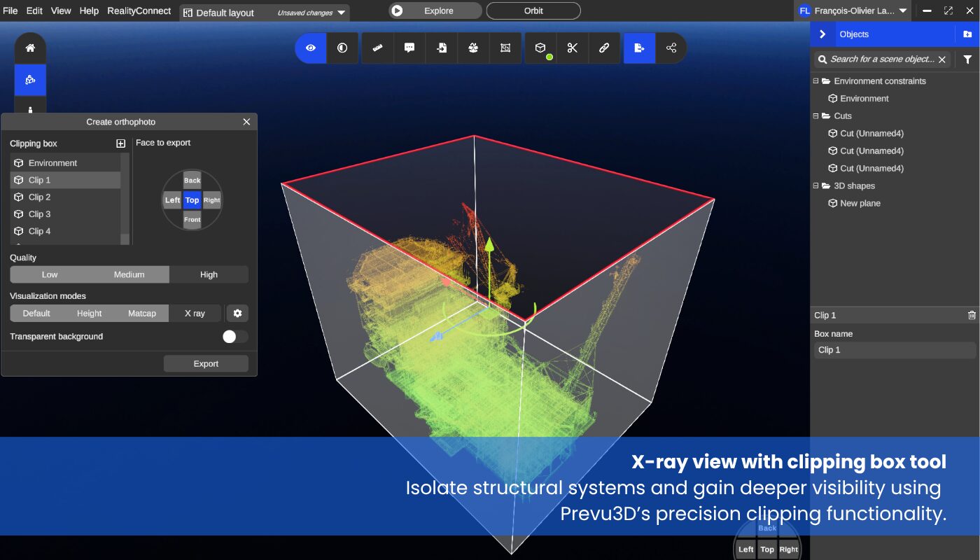980x560 pixels.
Task: Set quality to Low
Action: click(50, 274)
